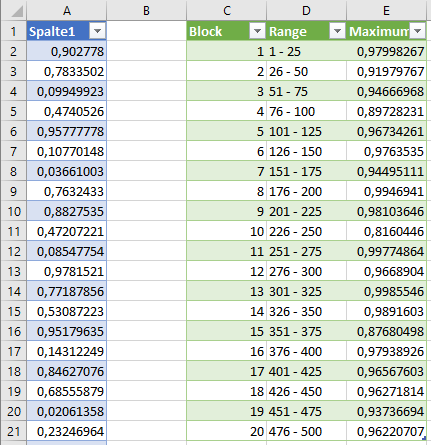Select row 10 header

point(14,211)
